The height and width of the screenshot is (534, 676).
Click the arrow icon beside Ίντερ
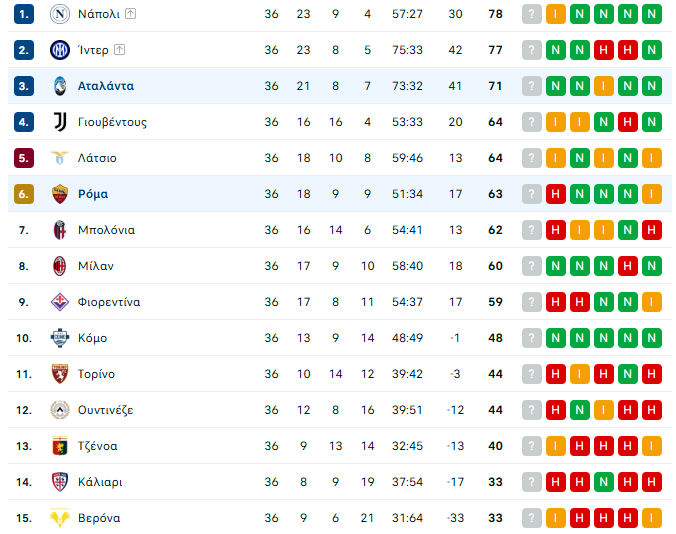click(x=119, y=50)
